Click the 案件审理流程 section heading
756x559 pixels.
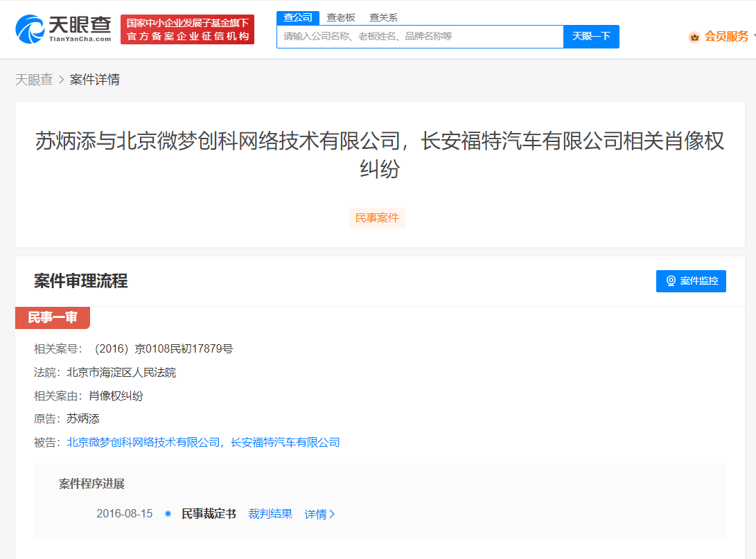[x=81, y=281]
